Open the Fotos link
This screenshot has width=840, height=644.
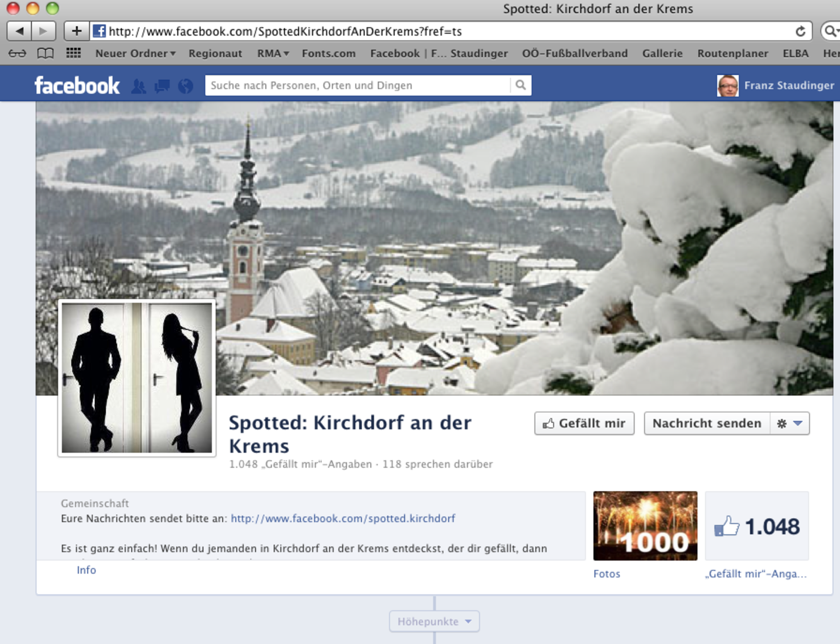click(607, 574)
